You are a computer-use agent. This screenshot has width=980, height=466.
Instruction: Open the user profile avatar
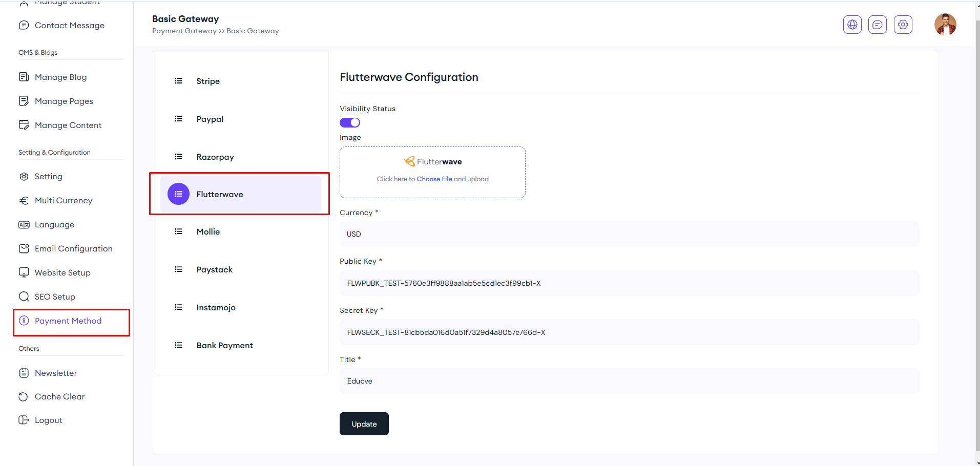[945, 25]
